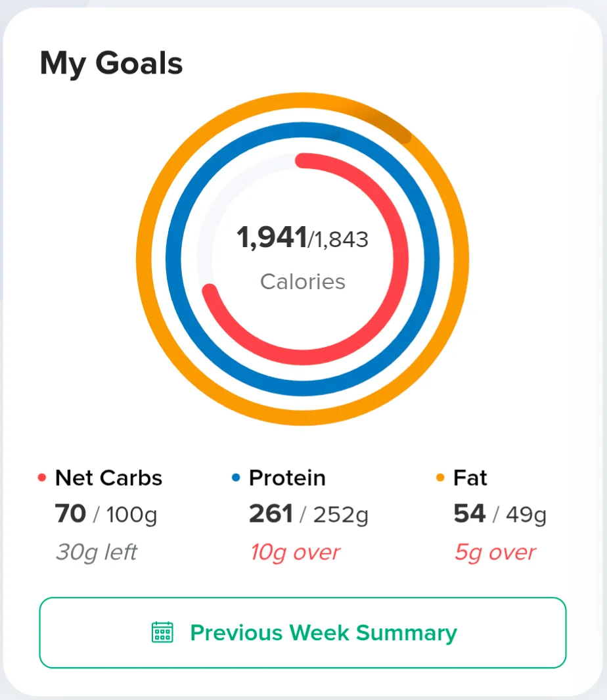Click the Net Carbs label
The image size is (607, 700).
(x=108, y=478)
